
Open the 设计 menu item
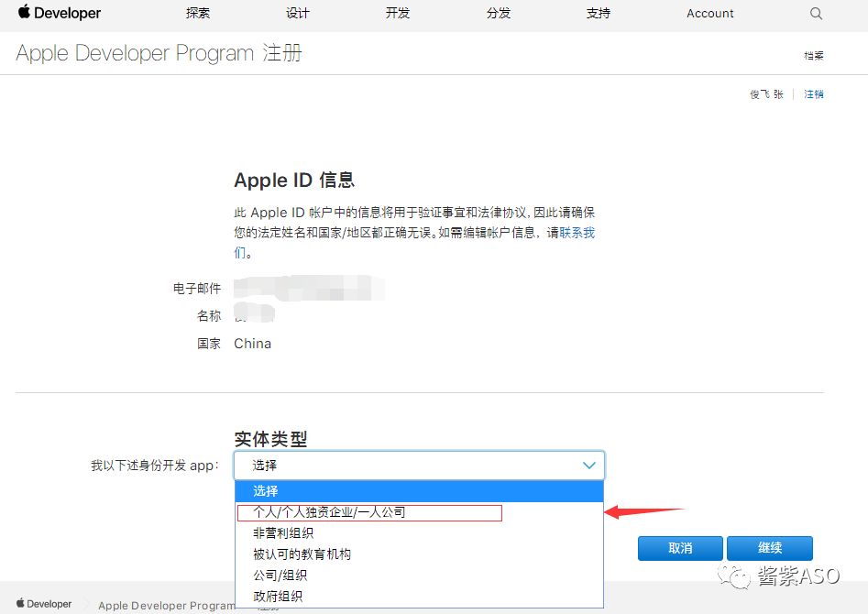pyautogui.click(x=298, y=13)
